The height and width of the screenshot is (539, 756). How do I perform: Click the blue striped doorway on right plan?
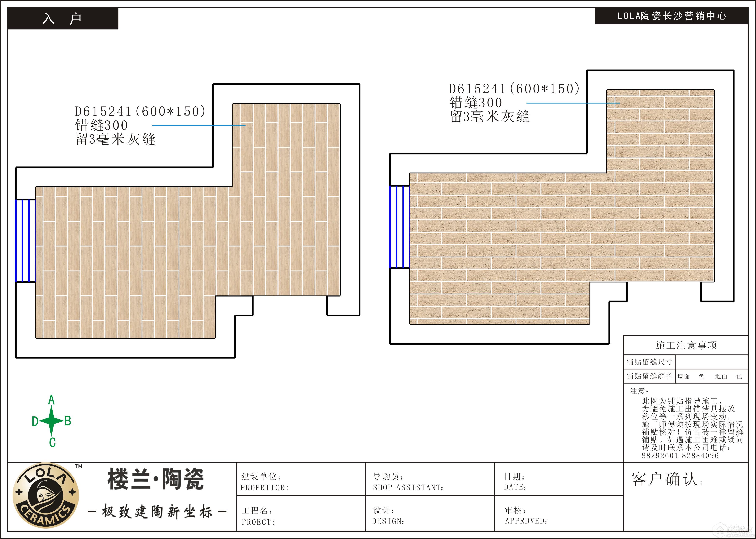[x=399, y=227]
